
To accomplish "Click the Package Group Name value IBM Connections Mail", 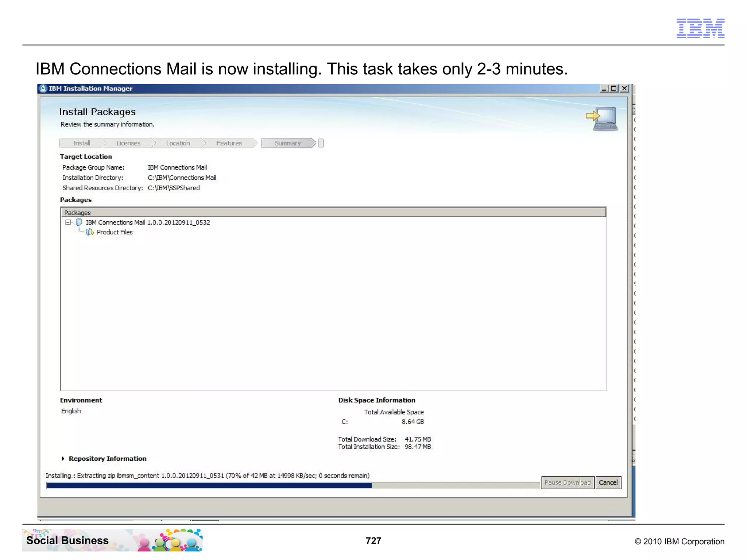I will click(177, 168).
